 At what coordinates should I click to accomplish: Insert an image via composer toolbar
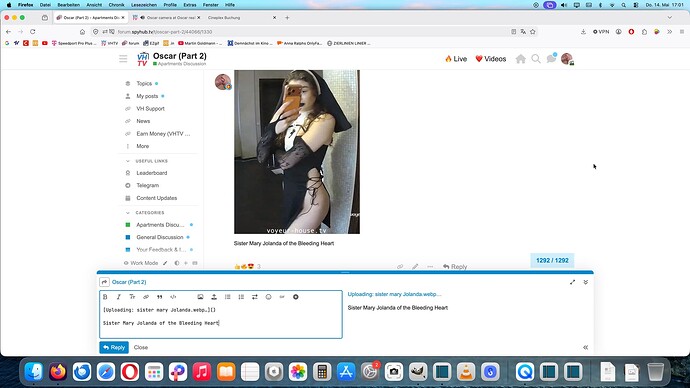click(200, 297)
